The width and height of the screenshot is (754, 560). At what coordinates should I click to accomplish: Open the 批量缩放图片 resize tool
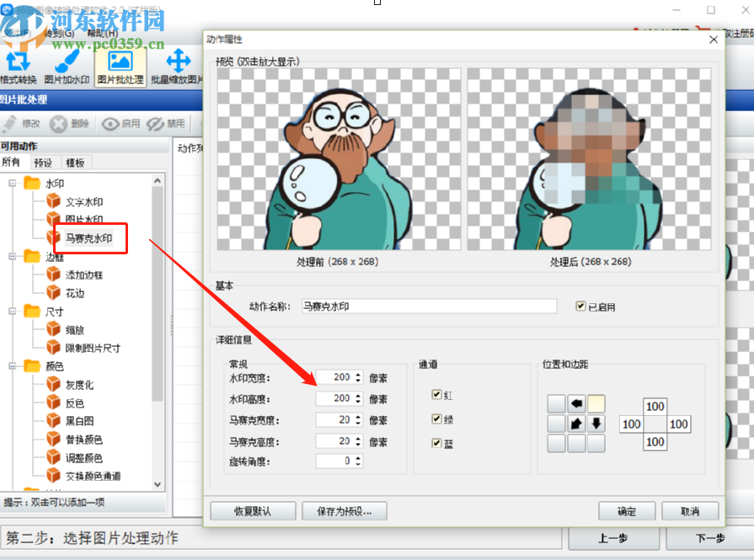pyautogui.click(x=177, y=67)
